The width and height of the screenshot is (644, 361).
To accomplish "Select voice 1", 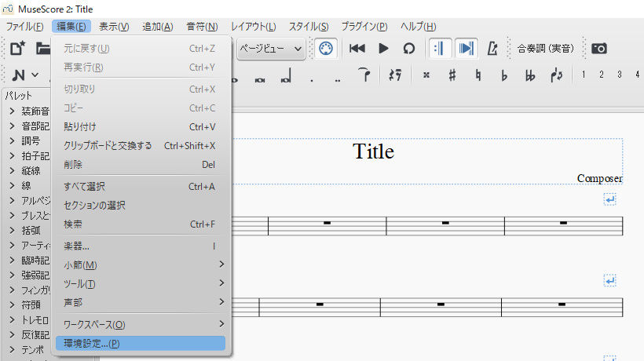I will tap(584, 75).
